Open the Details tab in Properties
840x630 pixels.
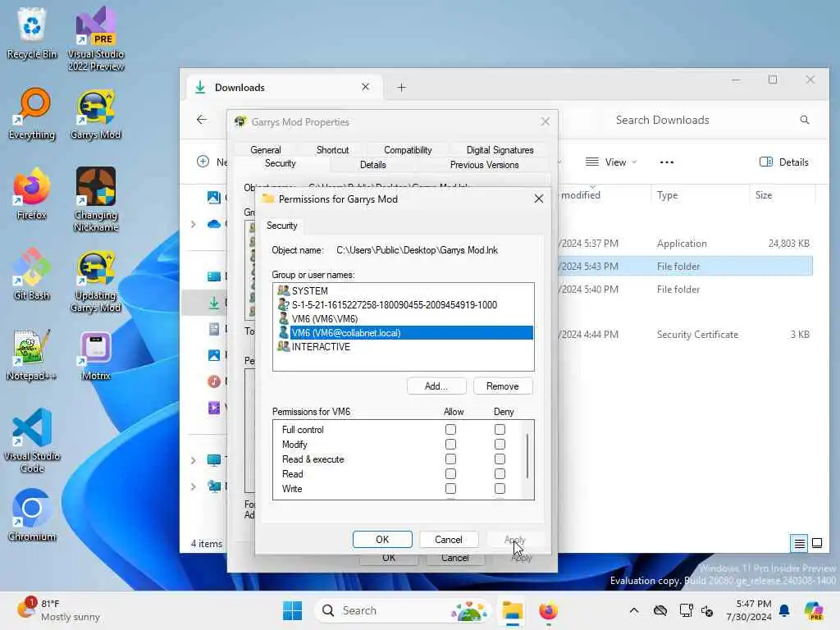click(373, 164)
